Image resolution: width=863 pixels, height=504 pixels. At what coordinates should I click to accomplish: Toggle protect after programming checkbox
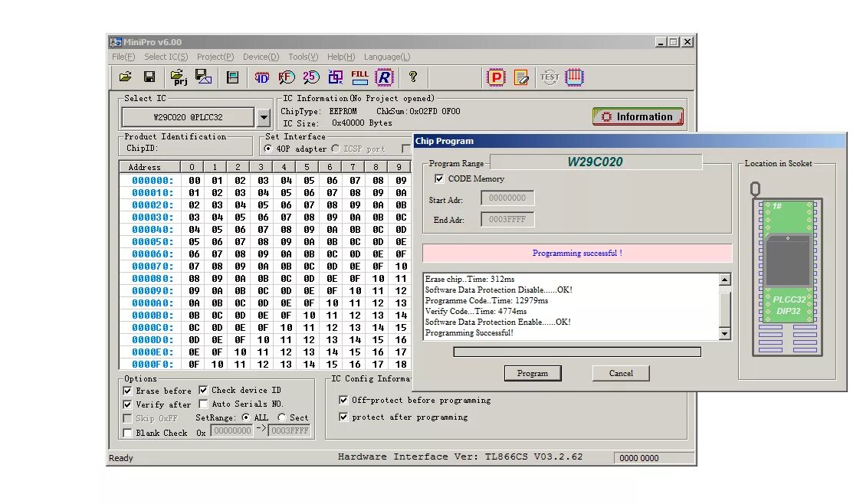pos(343,417)
